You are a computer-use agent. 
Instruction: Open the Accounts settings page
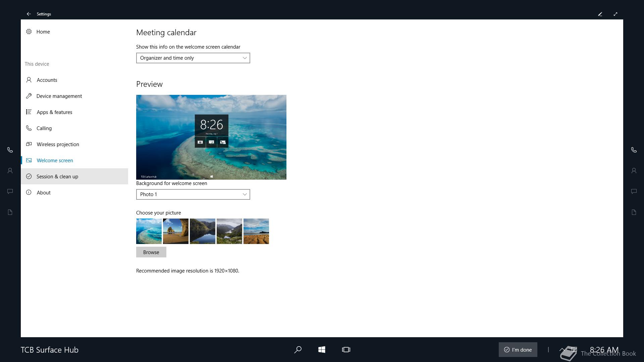(74, 80)
